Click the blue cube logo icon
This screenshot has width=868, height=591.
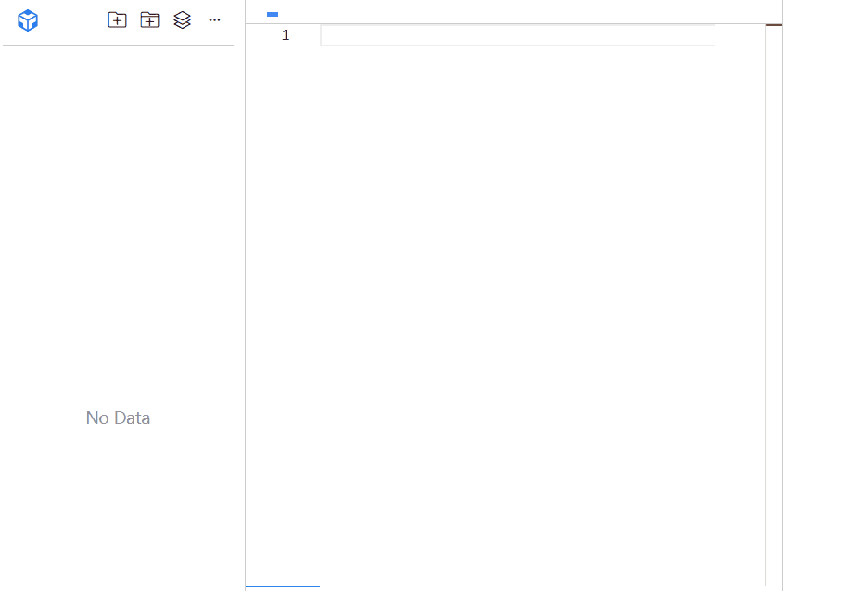[28, 20]
